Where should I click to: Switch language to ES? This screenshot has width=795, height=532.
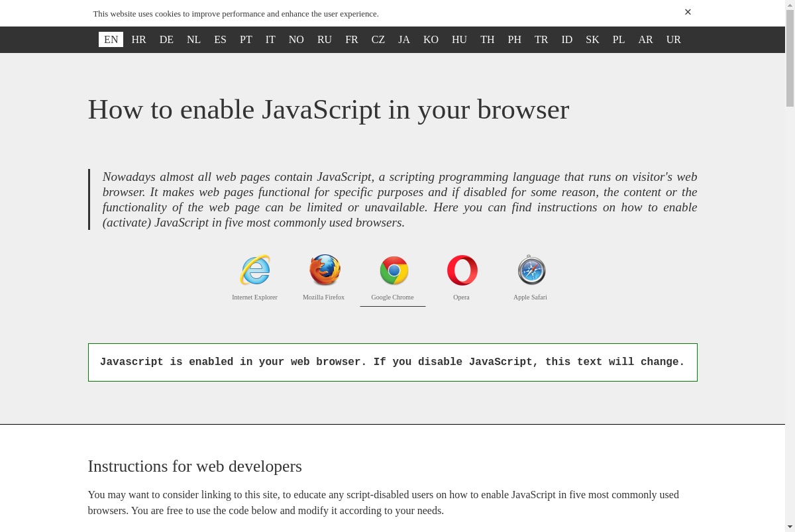coord(220,40)
